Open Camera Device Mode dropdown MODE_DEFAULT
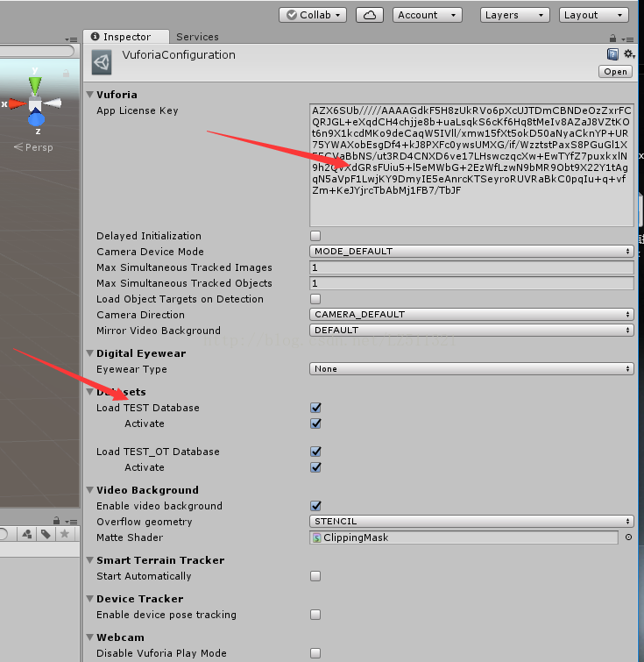This screenshot has height=662, width=644. click(x=471, y=251)
